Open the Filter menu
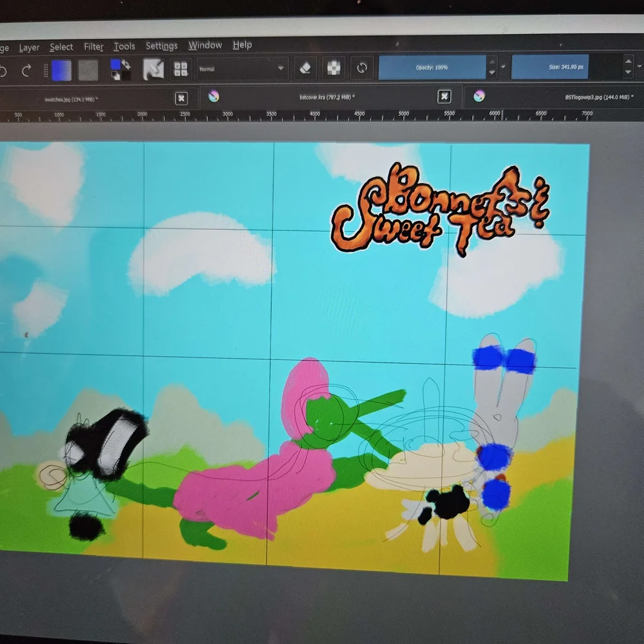The image size is (644, 644). pyautogui.click(x=93, y=47)
